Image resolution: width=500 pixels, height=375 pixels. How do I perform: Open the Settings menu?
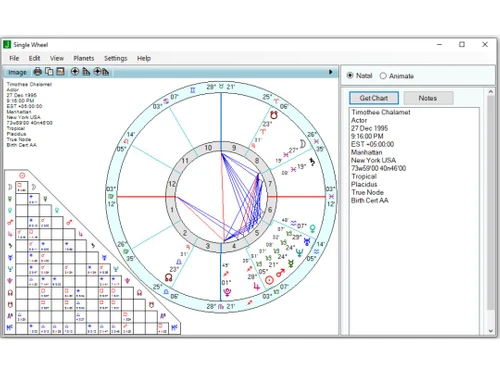point(116,58)
